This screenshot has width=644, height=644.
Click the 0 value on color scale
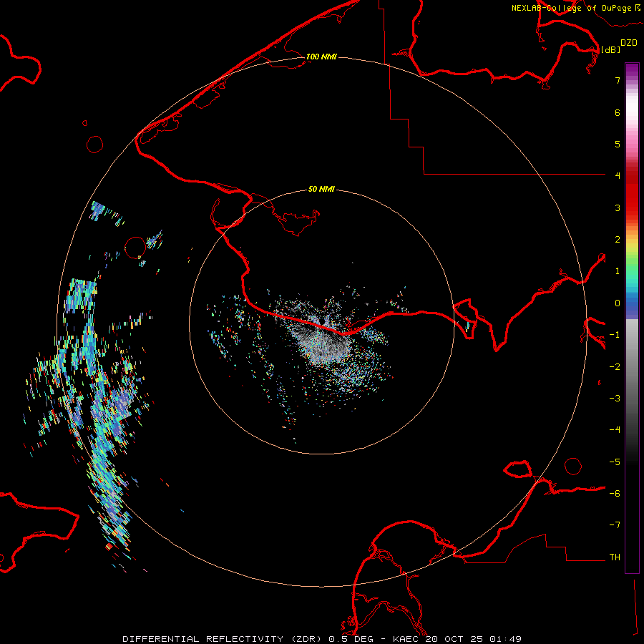click(x=618, y=303)
